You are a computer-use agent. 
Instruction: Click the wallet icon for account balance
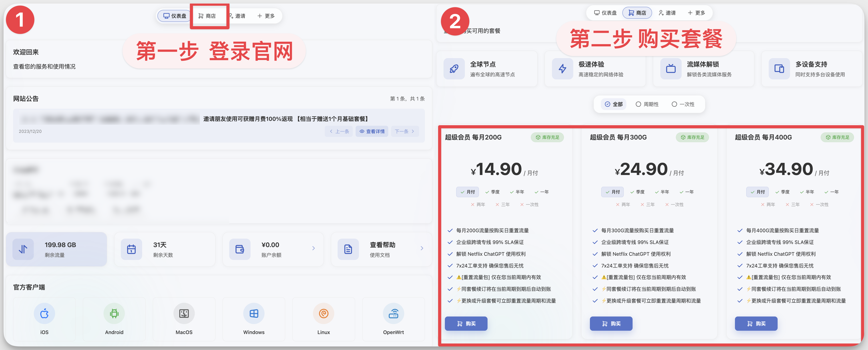pos(240,249)
